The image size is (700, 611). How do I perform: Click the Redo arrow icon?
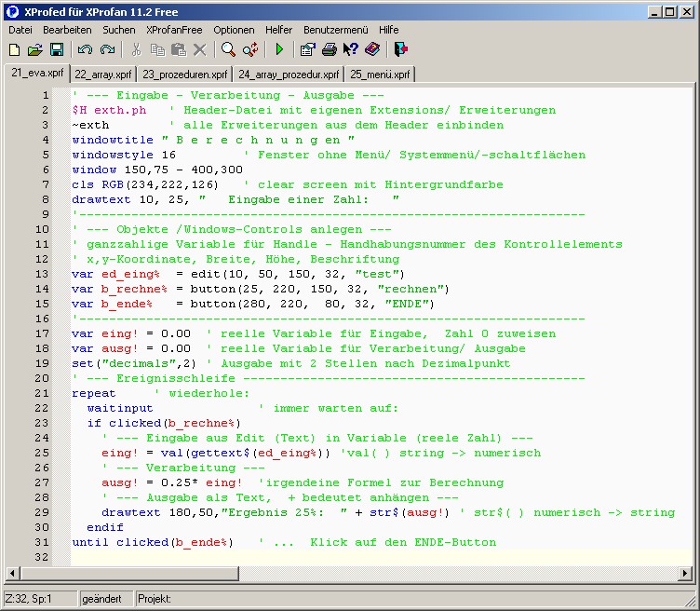pyautogui.click(x=107, y=49)
